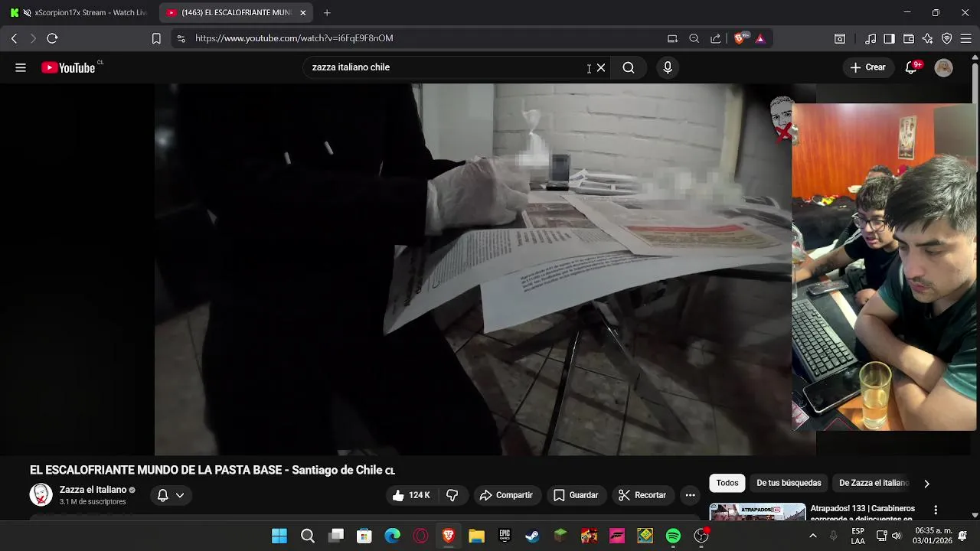
Task: Open a new browser tab
Action: coord(327,13)
